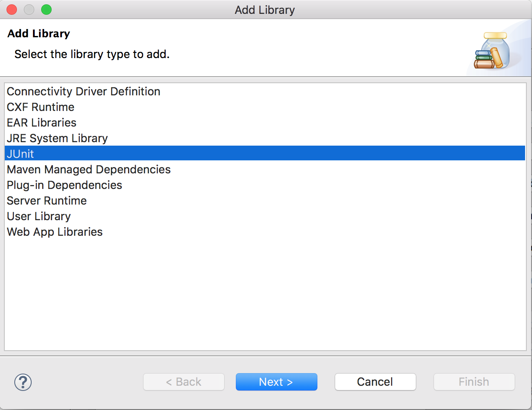
Task: Click the yellow minimize window button
Action: pyautogui.click(x=29, y=10)
